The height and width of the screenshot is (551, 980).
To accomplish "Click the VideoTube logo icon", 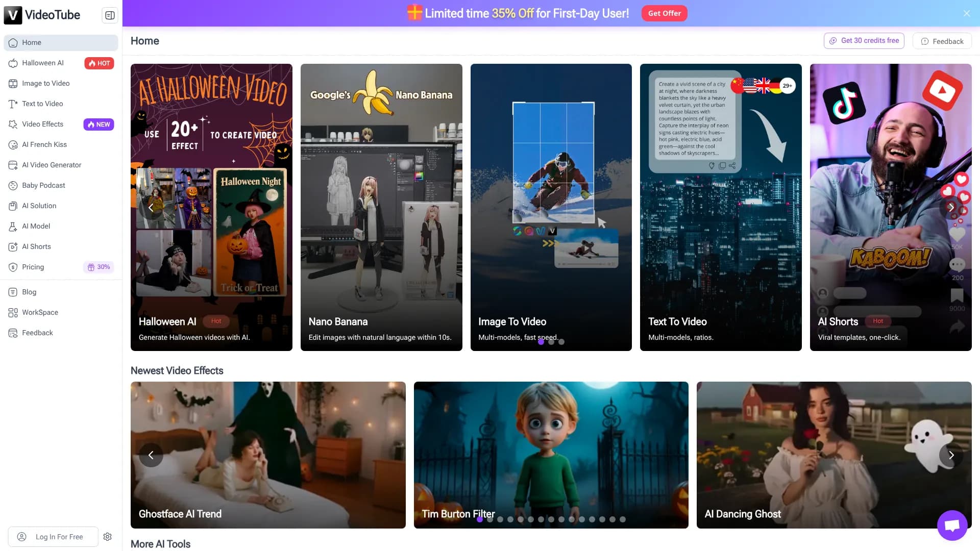I will pos(13,15).
